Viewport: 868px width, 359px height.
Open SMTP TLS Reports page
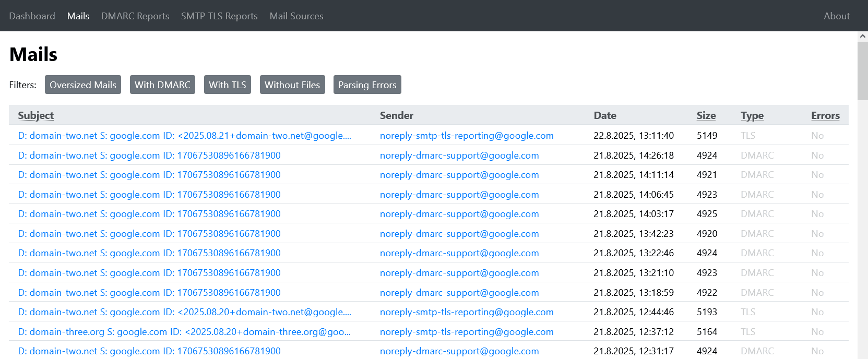(x=219, y=16)
